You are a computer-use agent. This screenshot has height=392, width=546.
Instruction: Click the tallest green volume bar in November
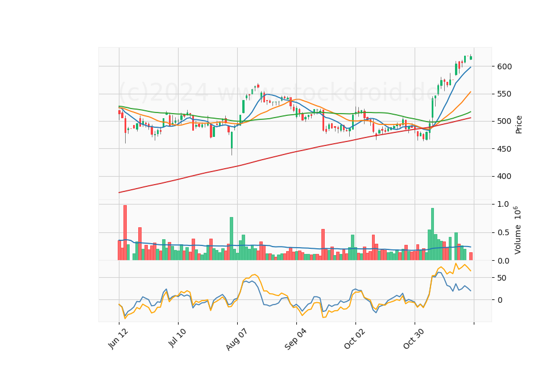click(x=432, y=234)
